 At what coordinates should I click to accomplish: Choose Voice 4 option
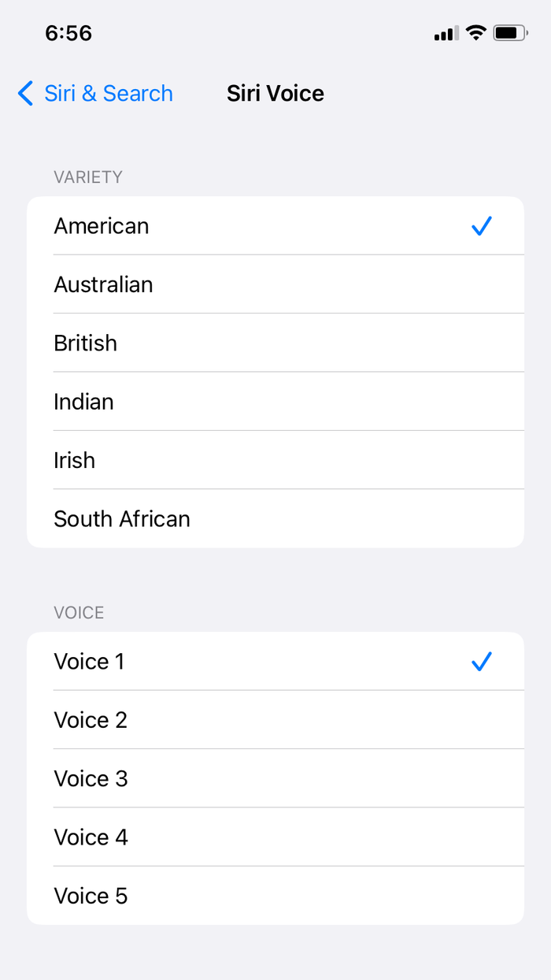pyautogui.click(x=91, y=837)
